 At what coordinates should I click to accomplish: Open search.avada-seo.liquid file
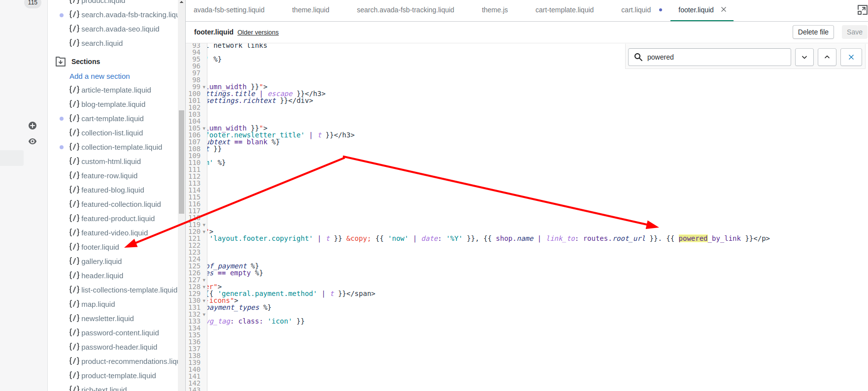tap(120, 29)
